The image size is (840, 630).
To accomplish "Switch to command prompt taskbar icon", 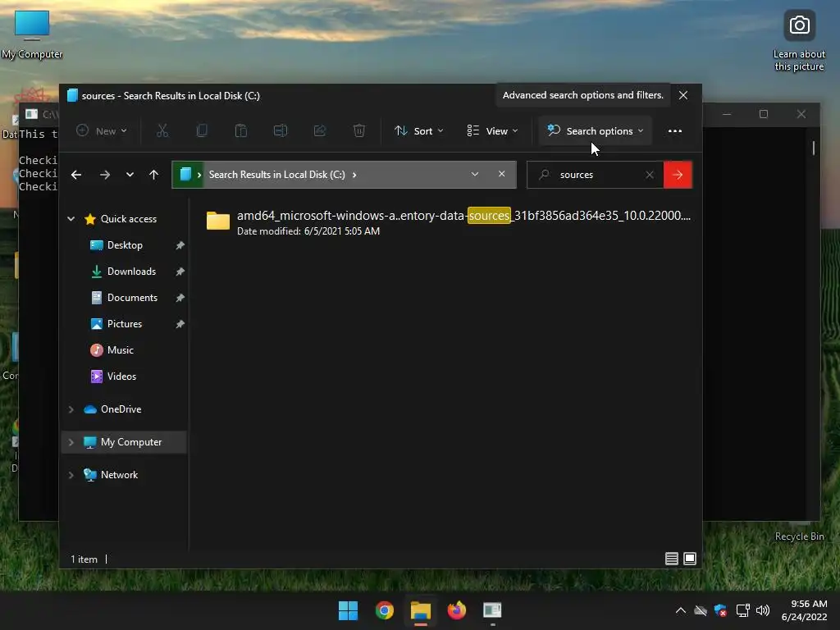I will coord(492,610).
